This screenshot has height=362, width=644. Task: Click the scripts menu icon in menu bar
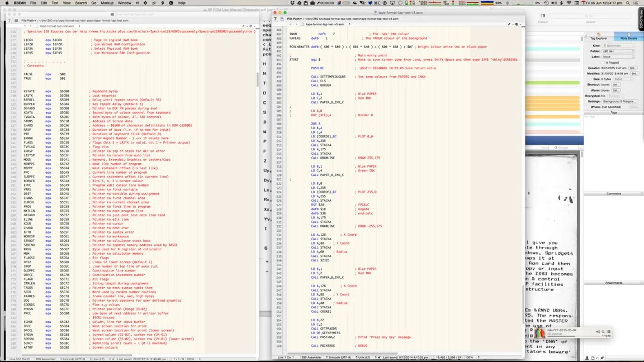click(x=154, y=3)
